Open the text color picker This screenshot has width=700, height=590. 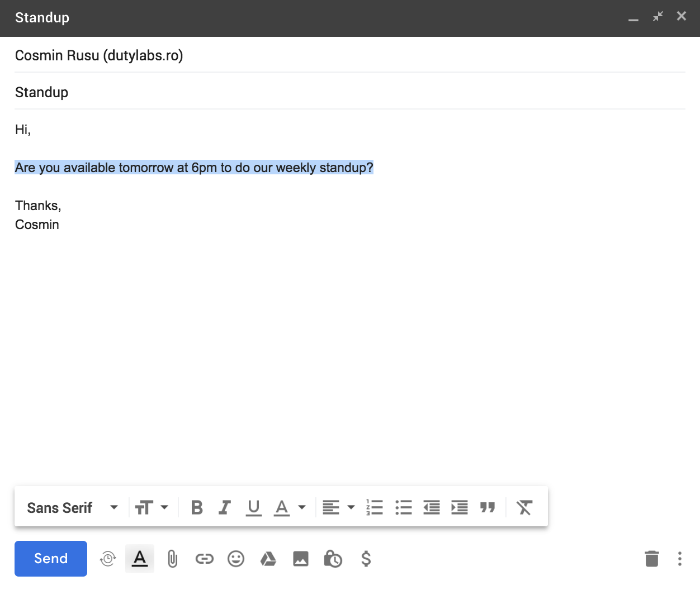(x=290, y=507)
